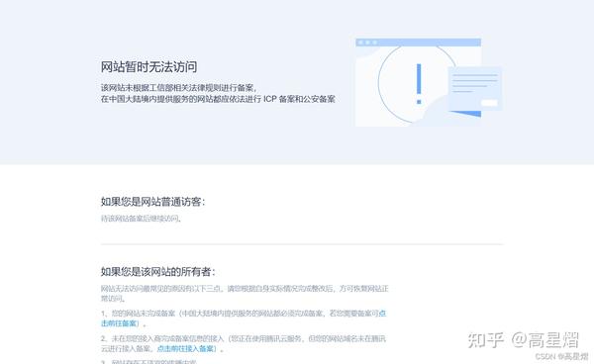Select the heading 如果您是该网站的所有者

click(x=158, y=272)
